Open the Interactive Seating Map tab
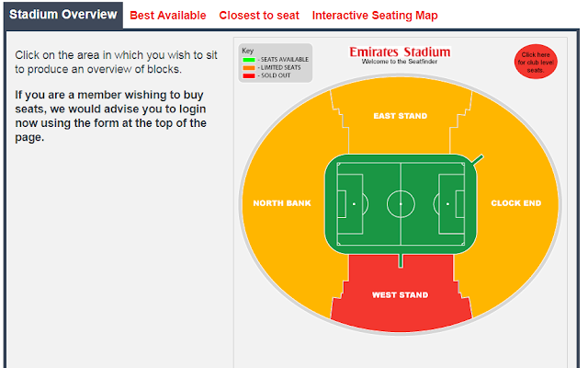This screenshot has height=368, width=588. 375,16
